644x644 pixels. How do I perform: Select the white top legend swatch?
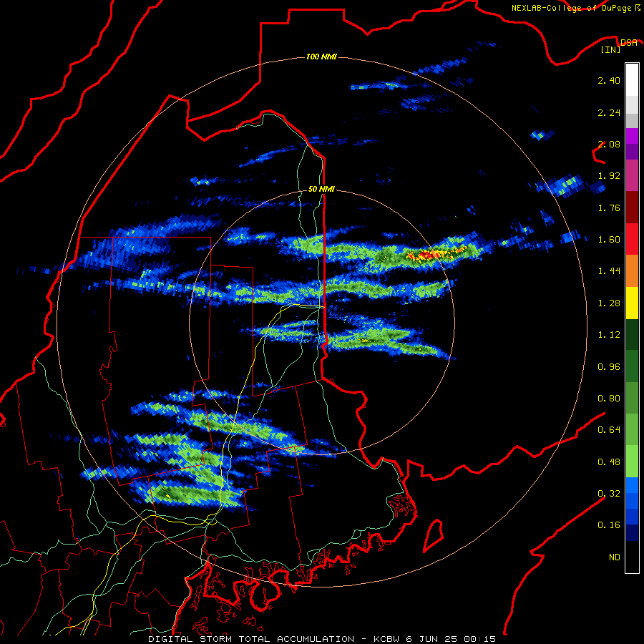click(x=632, y=79)
